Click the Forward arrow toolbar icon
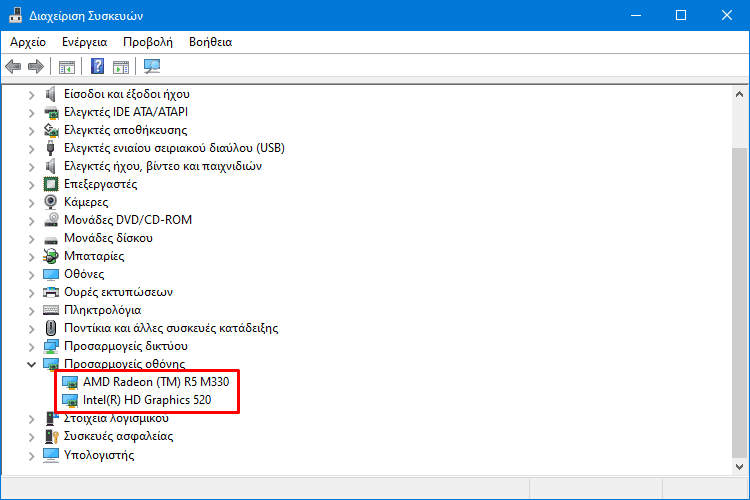The height and width of the screenshot is (500, 750). 36,66
